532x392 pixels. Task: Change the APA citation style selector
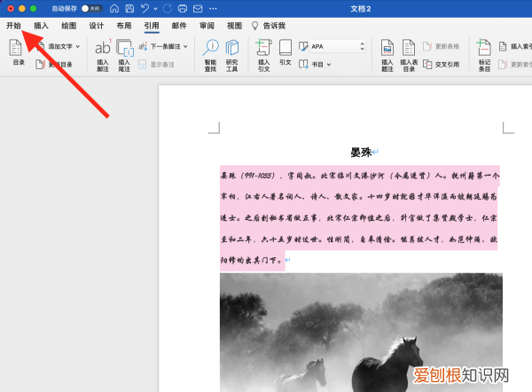coord(338,46)
